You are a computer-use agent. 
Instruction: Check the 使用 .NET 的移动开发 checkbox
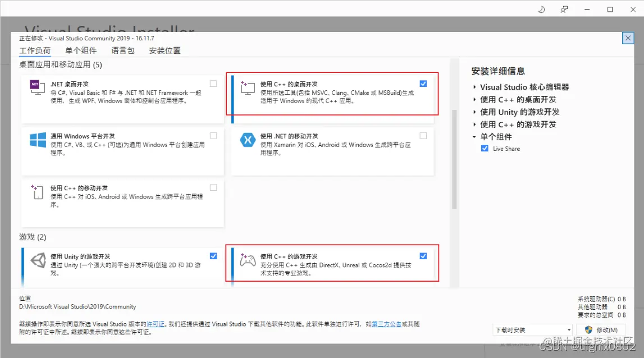click(x=423, y=135)
